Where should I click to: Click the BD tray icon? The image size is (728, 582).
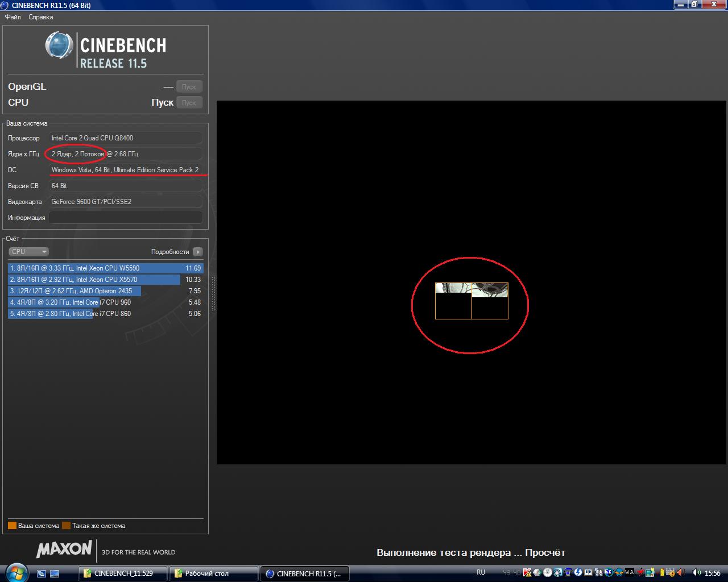coord(588,573)
